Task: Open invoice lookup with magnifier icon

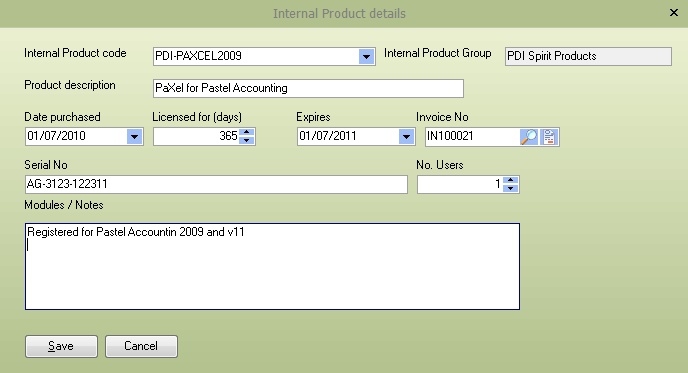Action: coord(529,137)
